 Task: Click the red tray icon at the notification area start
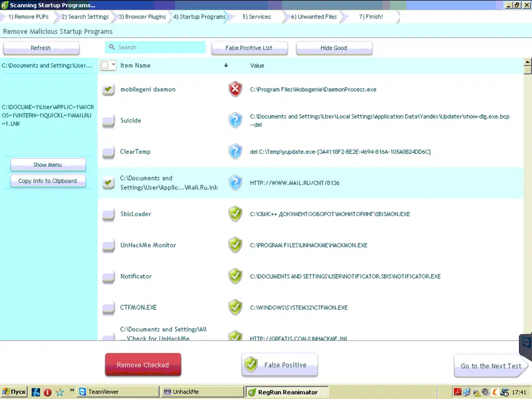pos(457,392)
